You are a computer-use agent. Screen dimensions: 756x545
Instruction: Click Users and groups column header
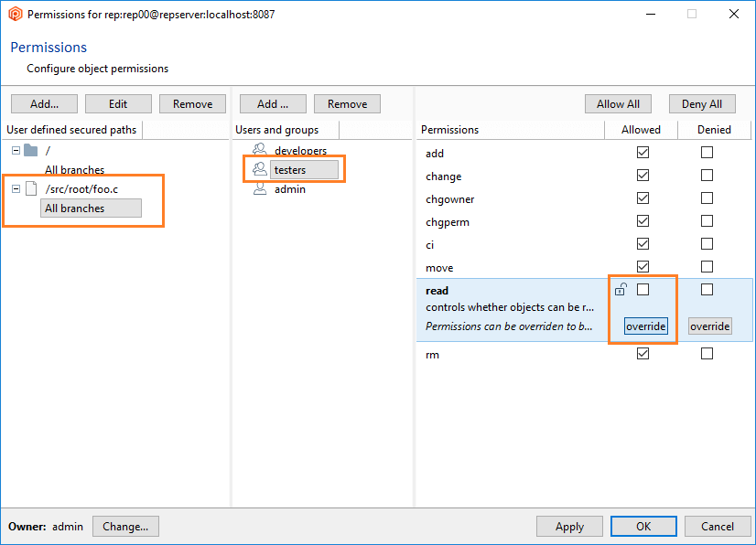tap(286, 130)
